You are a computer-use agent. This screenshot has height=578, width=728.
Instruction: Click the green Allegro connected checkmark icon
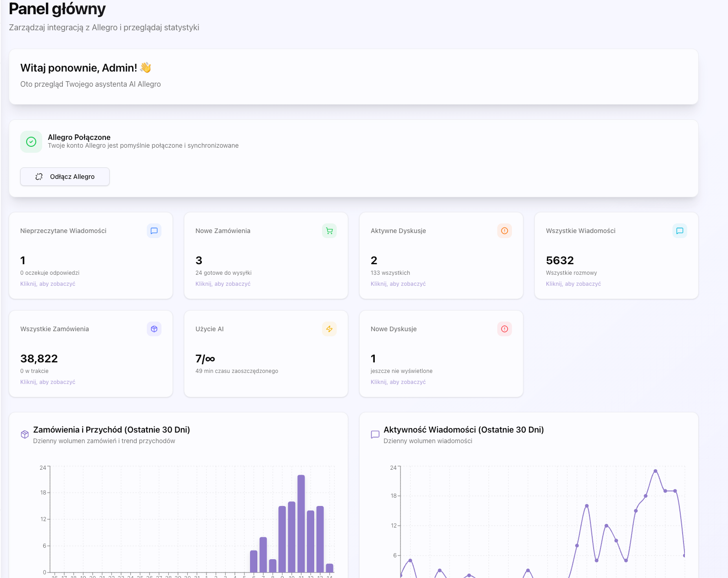click(x=31, y=142)
